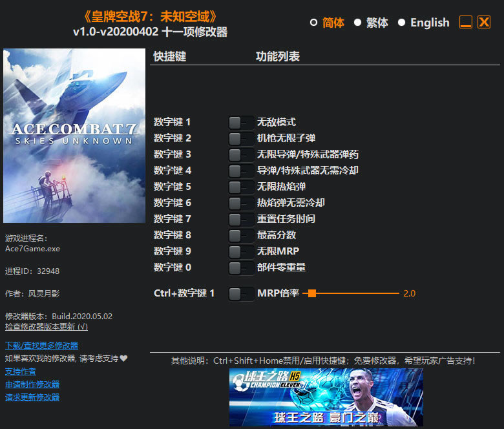This screenshot has height=429, width=504.
Task: Turn on 无限导弹/特殊武器弹药 switch
Action: 241,154
